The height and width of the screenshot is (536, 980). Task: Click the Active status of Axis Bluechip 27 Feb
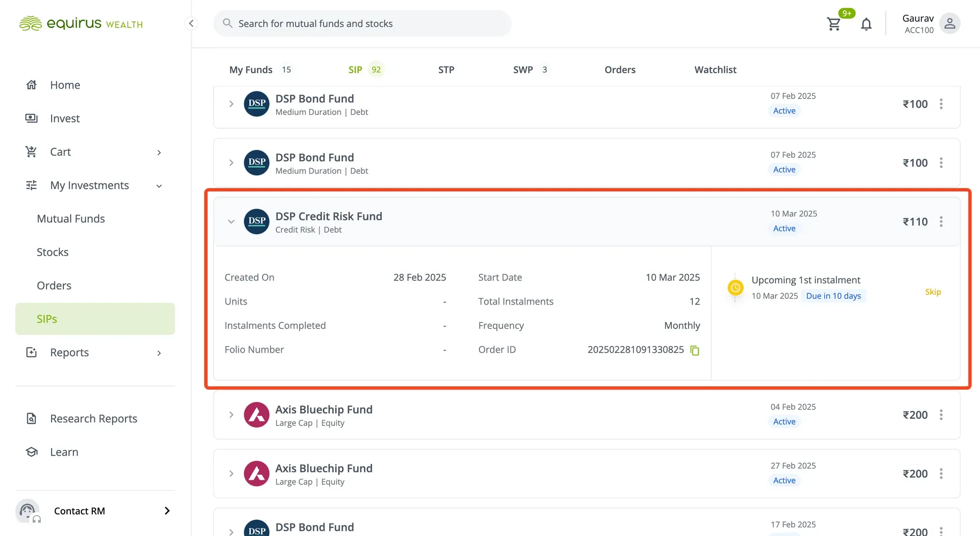784,480
